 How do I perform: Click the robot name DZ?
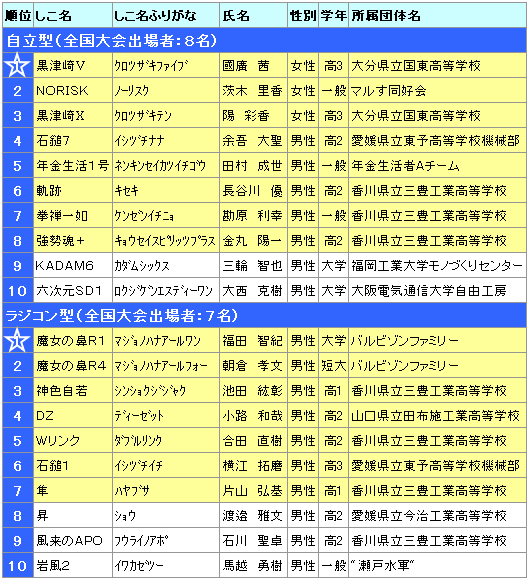coord(45,415)
